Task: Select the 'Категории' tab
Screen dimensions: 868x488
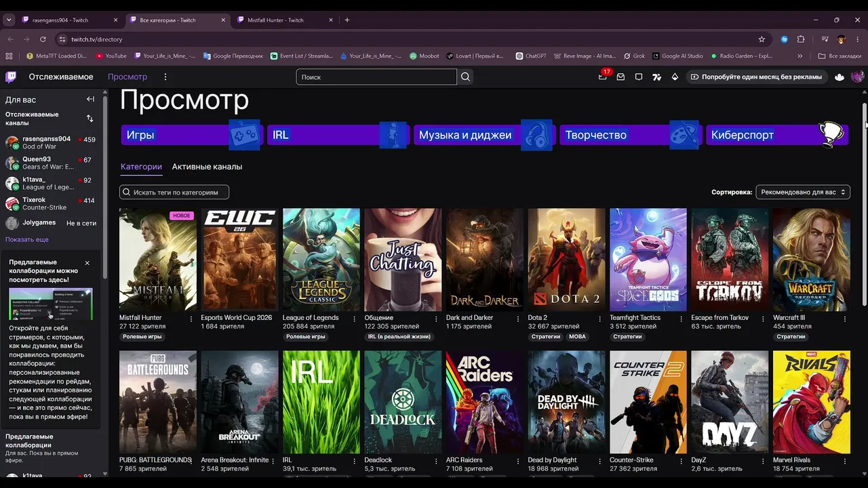Action: pos(141,167)
